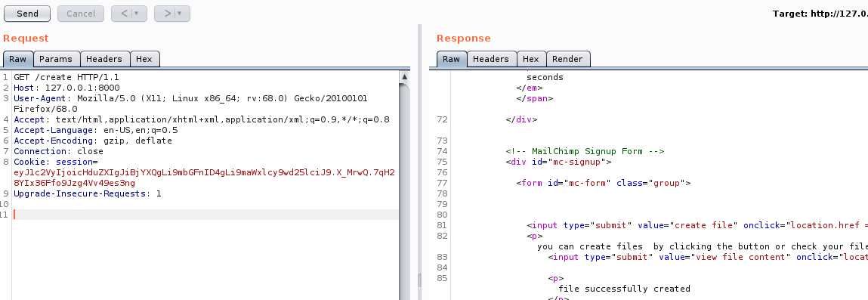The height and width of the screenshot is (300, 868).
Task: Click the view file content input line
Action: click(x=708, y=257)
